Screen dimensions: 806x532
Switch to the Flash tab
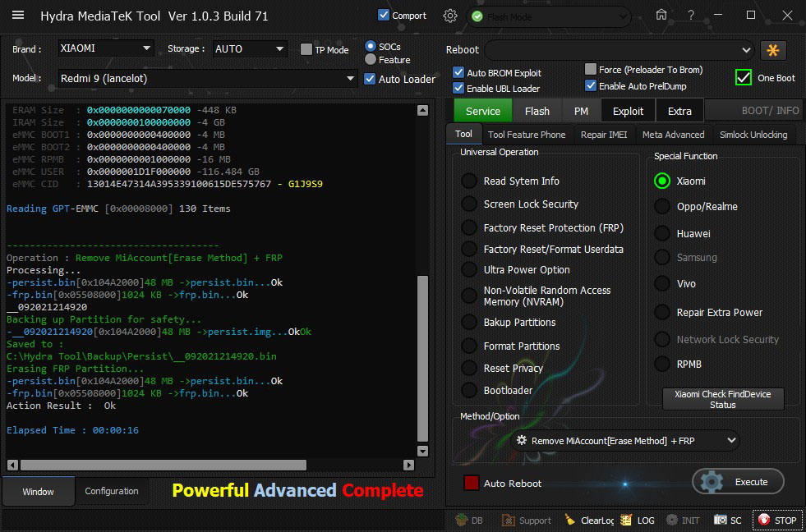[x=537, y=111]
